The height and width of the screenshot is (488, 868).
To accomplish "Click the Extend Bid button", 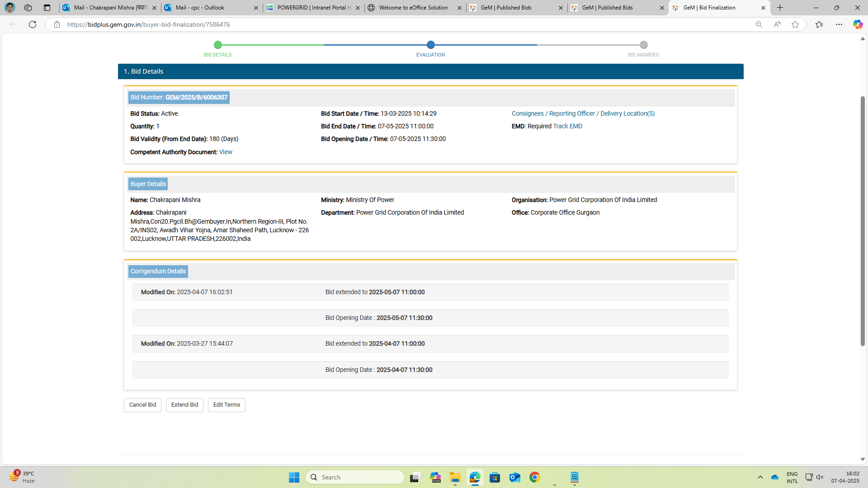I will [184, 405].
